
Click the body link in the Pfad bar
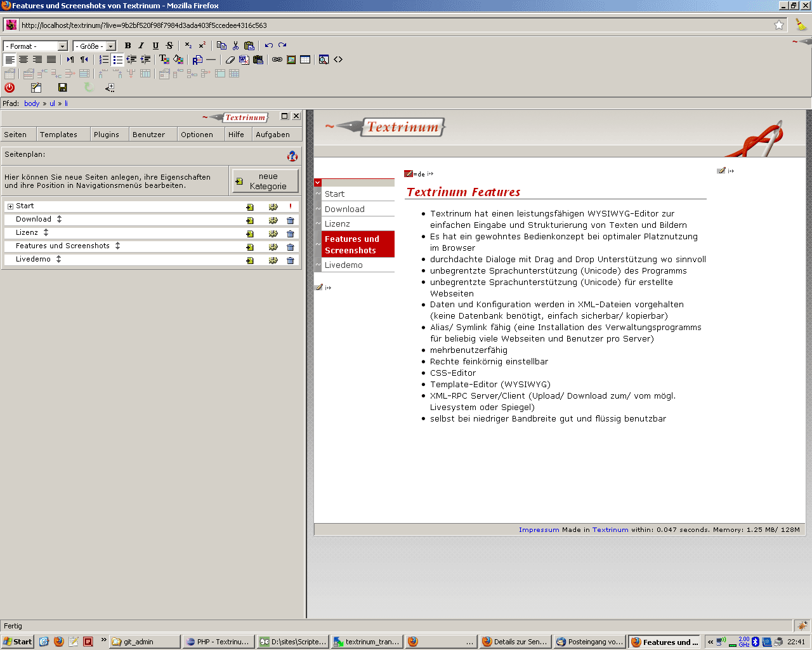pos(32,103)
